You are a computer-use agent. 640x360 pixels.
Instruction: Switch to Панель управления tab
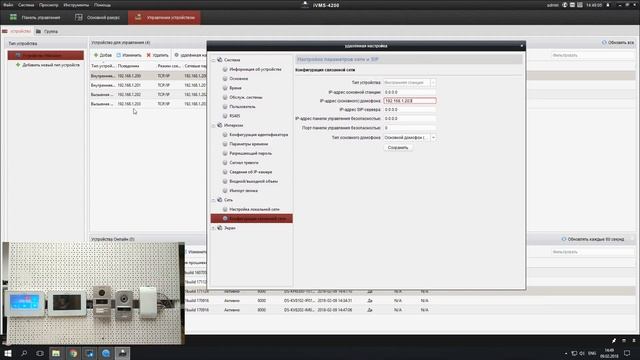(x=35, y=18)
